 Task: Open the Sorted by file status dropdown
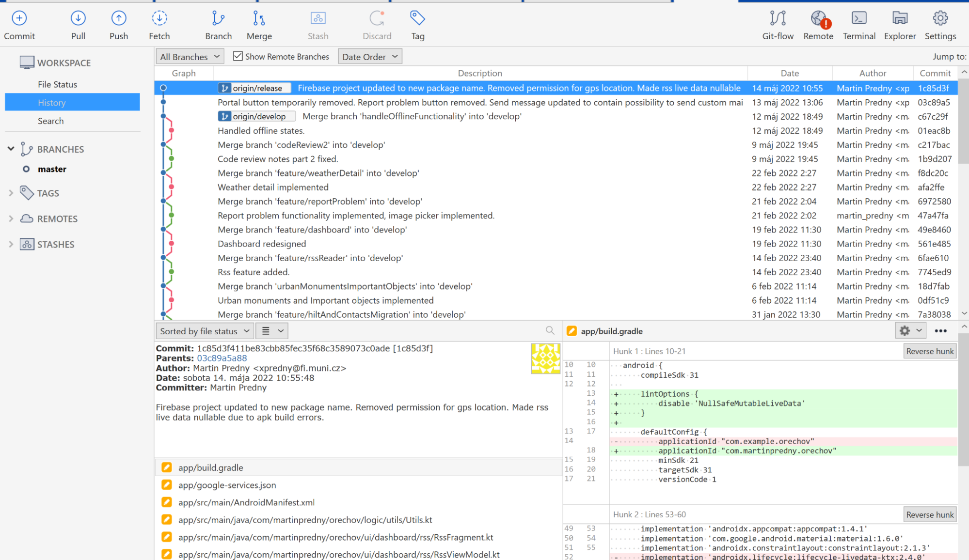coord(205,331)
